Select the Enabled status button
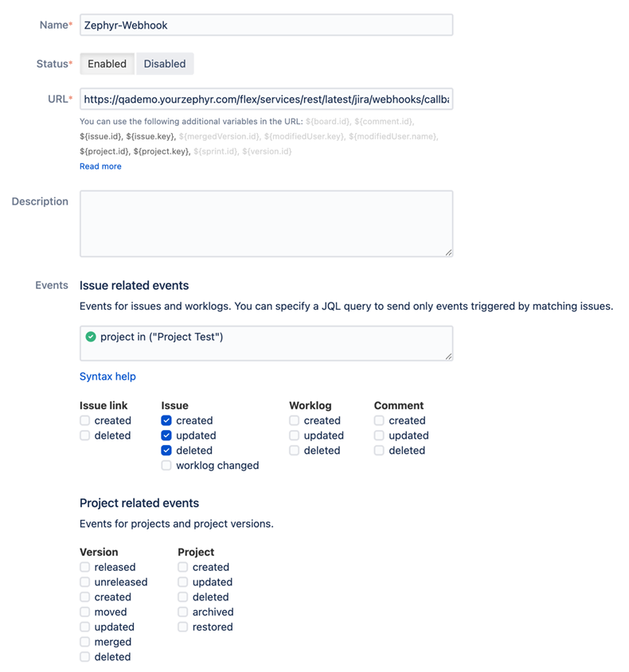The width and height of the screenshot is (629, 672). (x=107, y=64)
